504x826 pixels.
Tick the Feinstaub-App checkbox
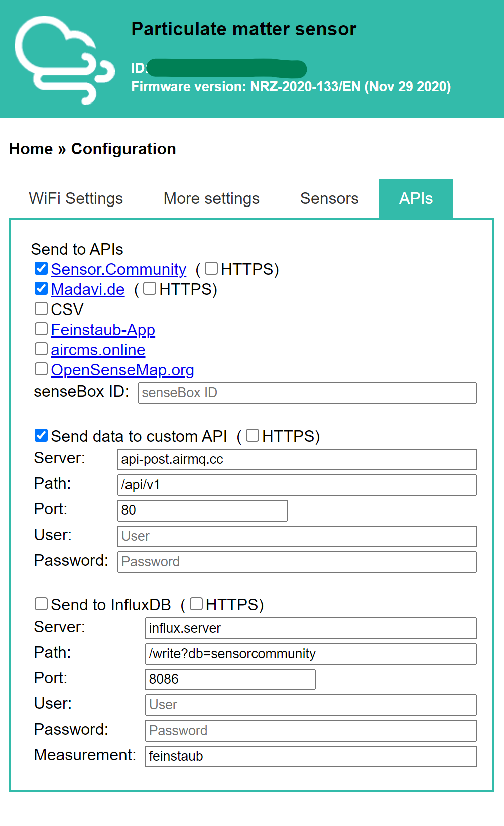click(x=41, y=329)
